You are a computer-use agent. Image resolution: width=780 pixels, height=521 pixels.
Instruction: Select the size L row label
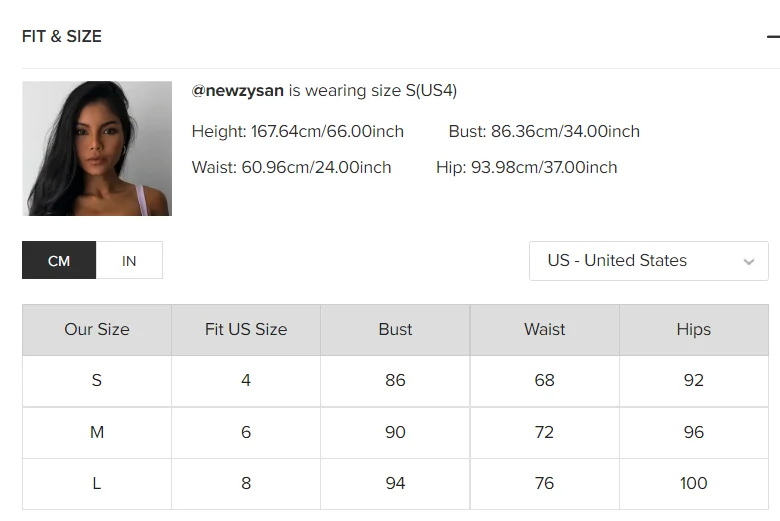click(97, 483)
